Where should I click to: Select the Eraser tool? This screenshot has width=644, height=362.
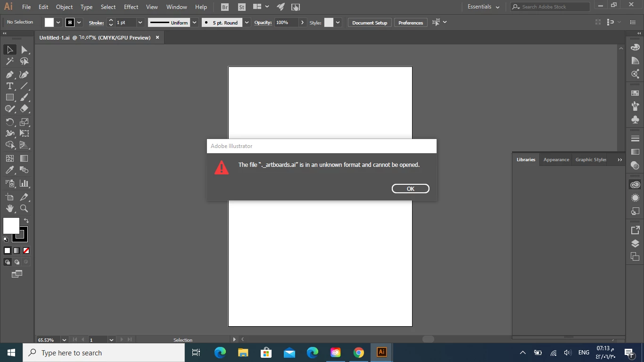click(x=24, y=108)
